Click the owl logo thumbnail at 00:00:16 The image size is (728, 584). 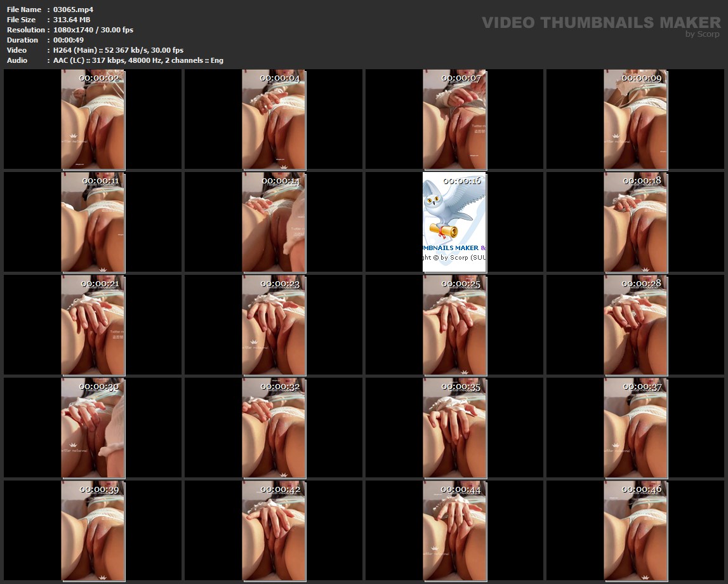pos(454,222)
